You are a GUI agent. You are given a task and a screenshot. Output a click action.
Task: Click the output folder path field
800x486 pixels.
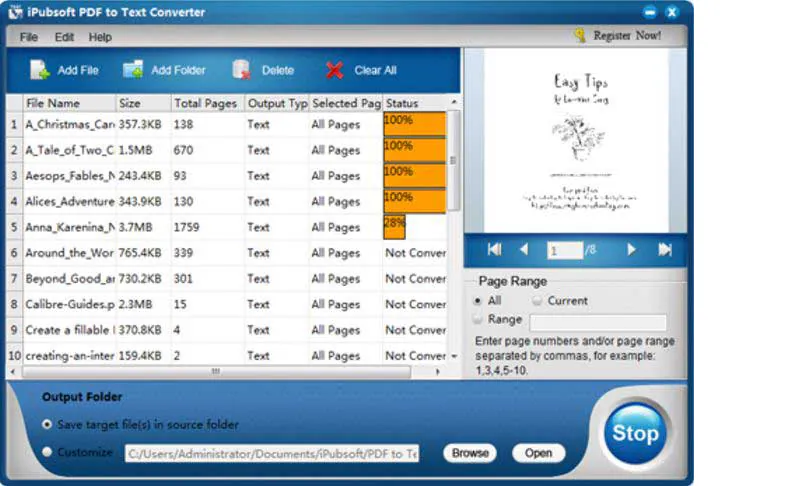pos(272,453)
